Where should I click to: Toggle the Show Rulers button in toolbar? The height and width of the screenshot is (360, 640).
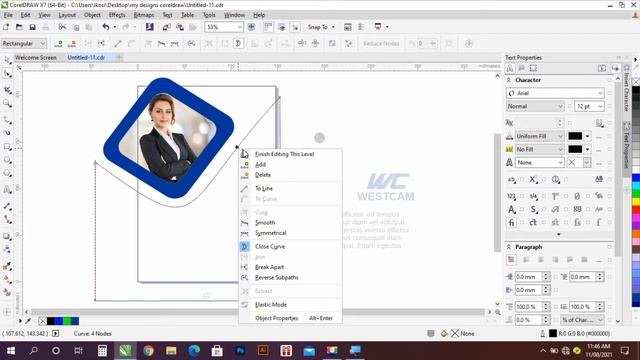point(268,27)
